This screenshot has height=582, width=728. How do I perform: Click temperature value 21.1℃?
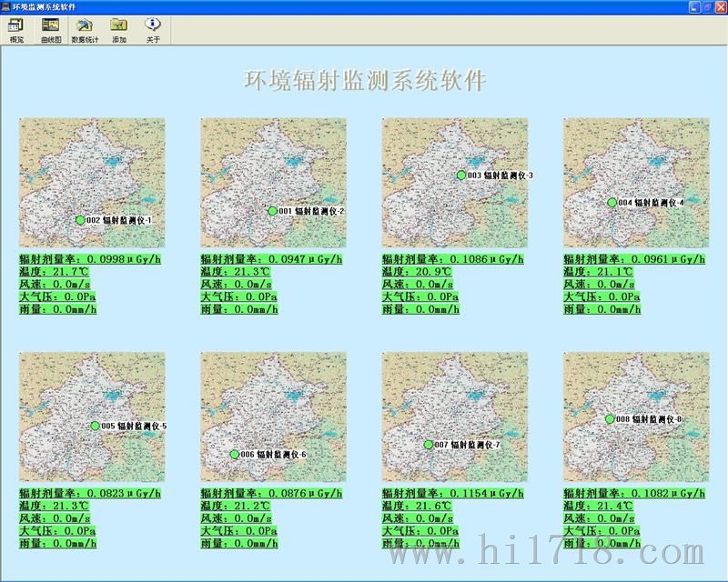[x=599, y=272]
